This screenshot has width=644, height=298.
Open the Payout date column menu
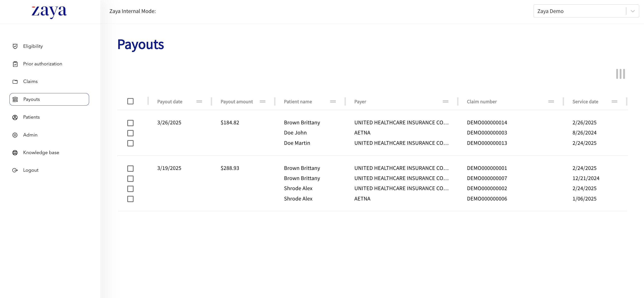point(199,102)
